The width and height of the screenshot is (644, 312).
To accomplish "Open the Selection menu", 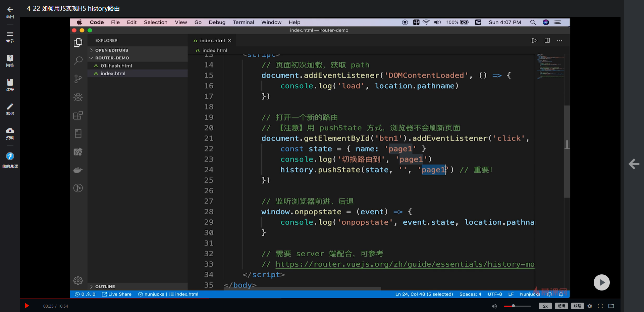I will point(156,22).
